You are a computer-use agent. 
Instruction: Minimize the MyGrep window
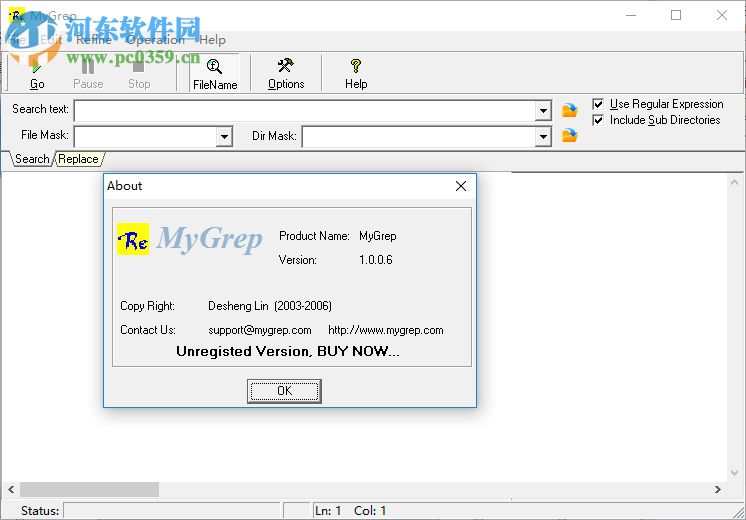(x=631, y=15)
